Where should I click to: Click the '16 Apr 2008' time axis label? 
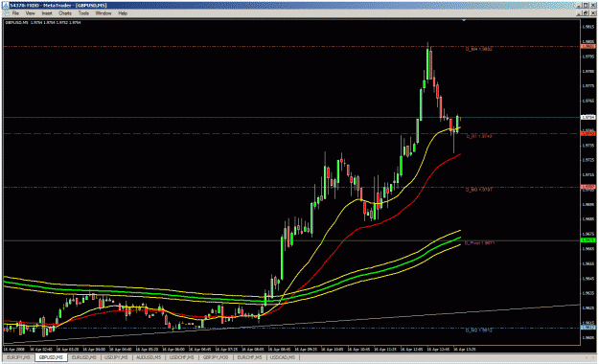[x=13, y=349]
